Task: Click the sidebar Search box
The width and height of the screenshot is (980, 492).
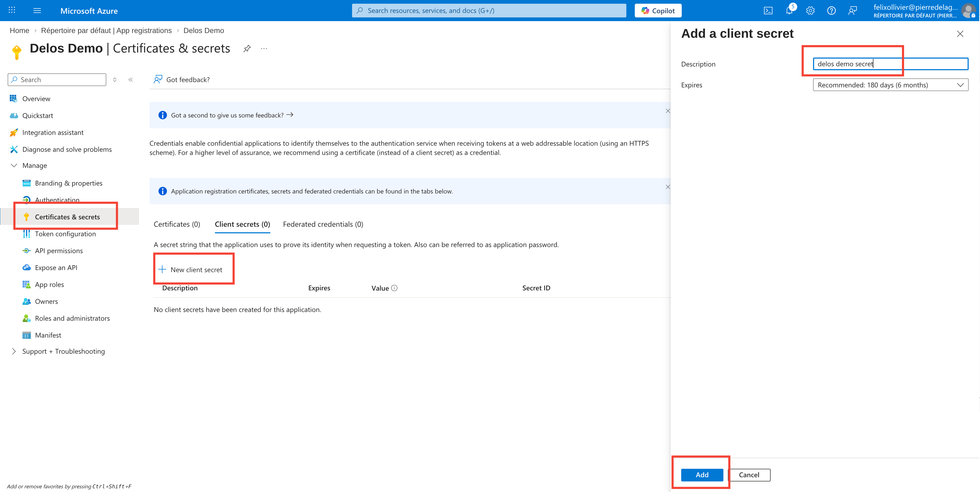Action: [57, 80]
